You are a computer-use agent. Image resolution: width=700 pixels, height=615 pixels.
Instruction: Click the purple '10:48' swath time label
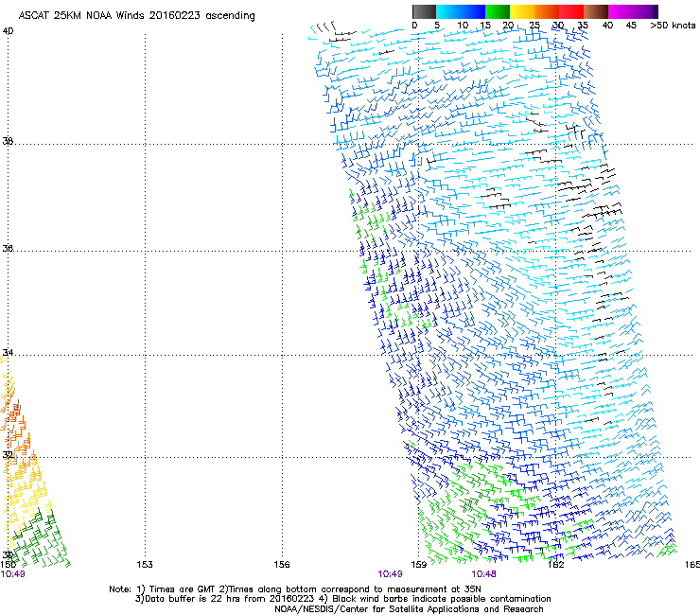click(484, 574)
